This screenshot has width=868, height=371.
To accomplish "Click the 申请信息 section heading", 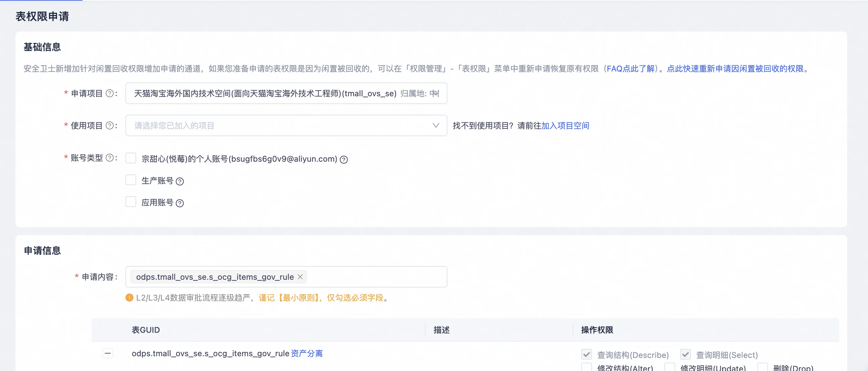I will [x=43, y=250].
